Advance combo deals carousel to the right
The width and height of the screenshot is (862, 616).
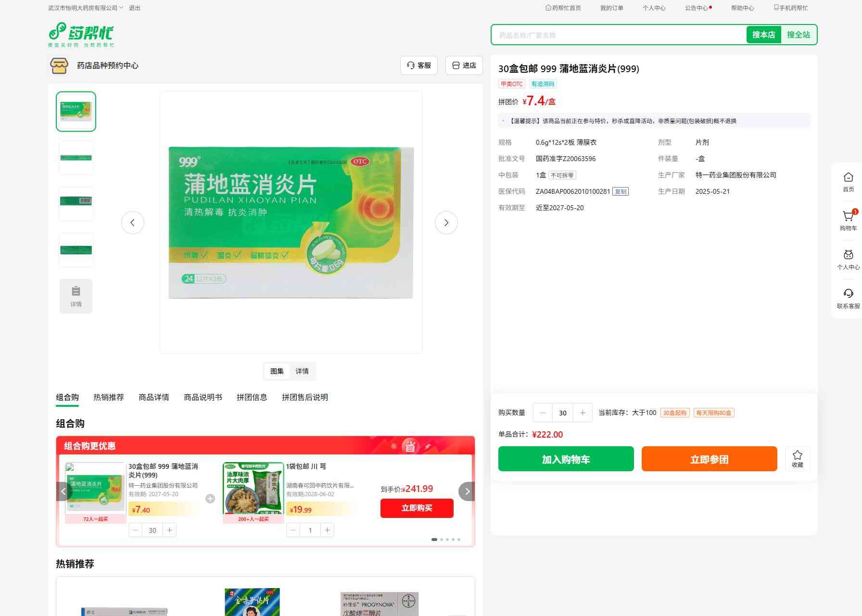pyautogui.click(x=467, y=491)
